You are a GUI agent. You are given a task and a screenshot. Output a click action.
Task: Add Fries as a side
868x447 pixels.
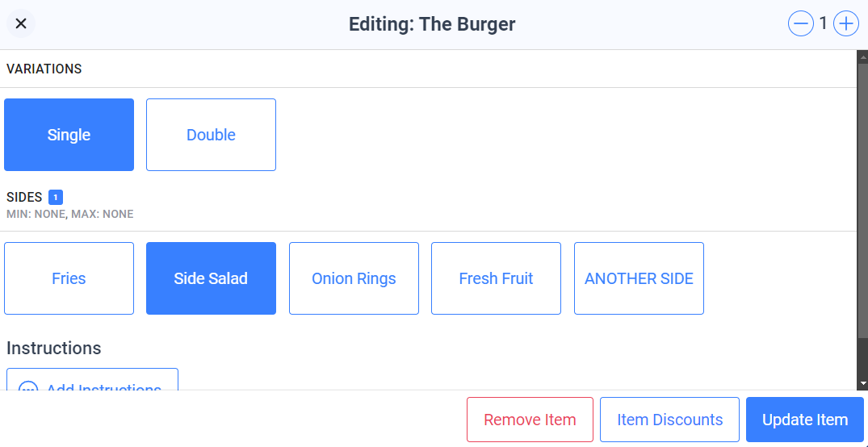[x=69, y=278]
